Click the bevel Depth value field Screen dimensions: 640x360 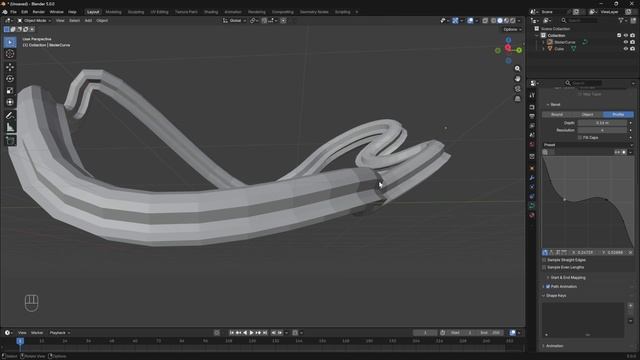point(602,123)
